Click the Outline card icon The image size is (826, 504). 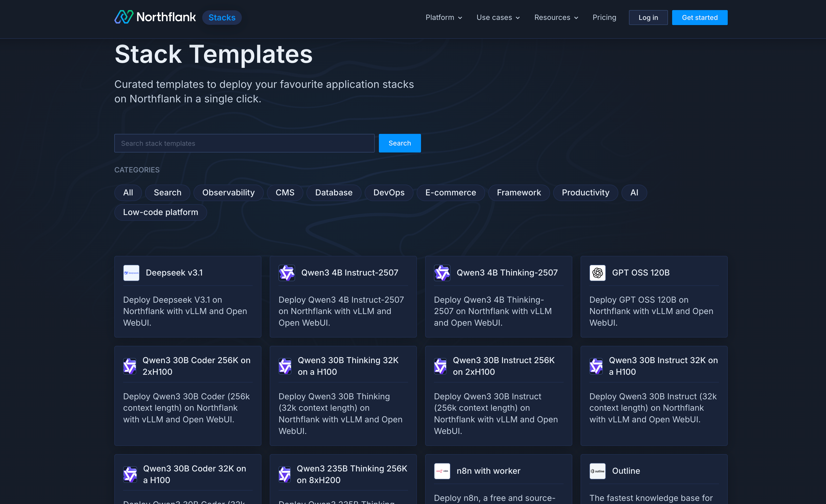click(598, 471)
